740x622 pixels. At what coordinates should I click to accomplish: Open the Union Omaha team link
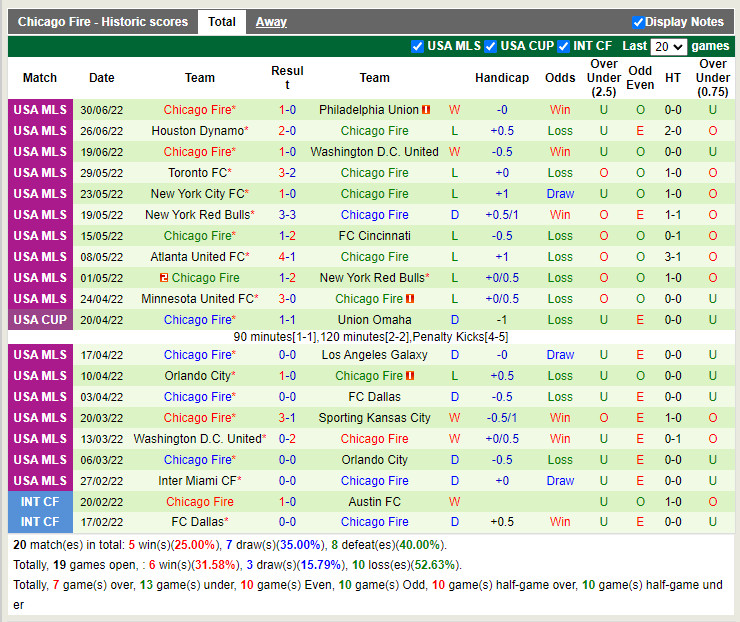[374, 320]
